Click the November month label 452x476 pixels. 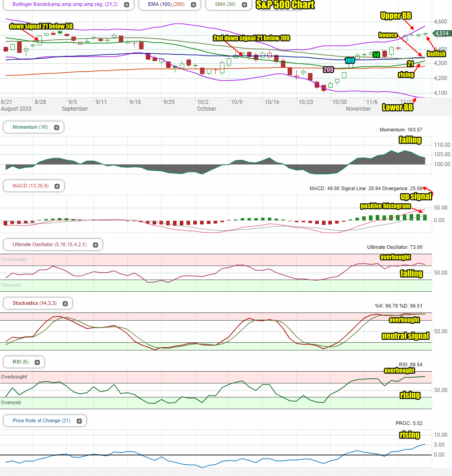click(x=358, y=109)
